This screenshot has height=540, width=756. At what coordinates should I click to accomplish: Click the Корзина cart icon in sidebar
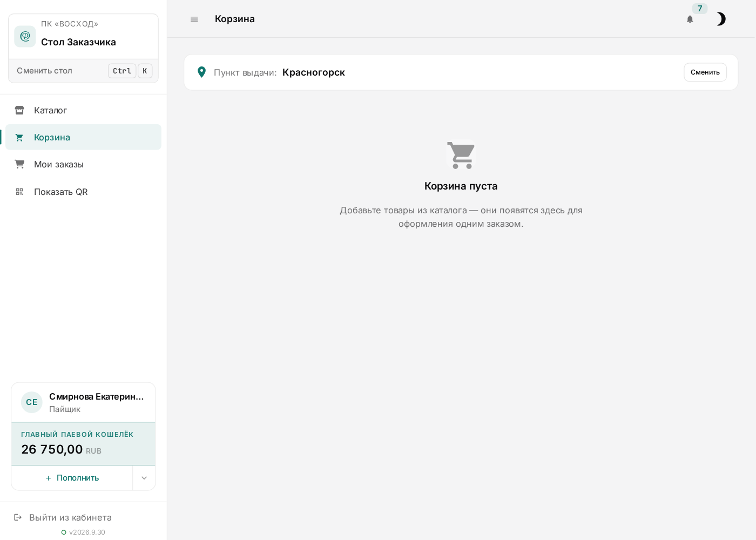[19, 137]
